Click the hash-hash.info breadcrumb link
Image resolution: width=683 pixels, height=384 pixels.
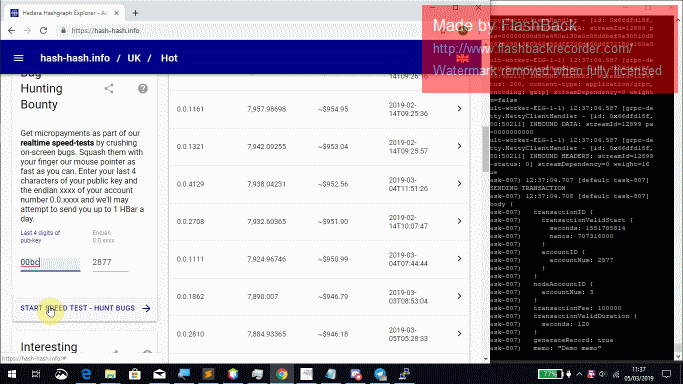coord(75,58)
